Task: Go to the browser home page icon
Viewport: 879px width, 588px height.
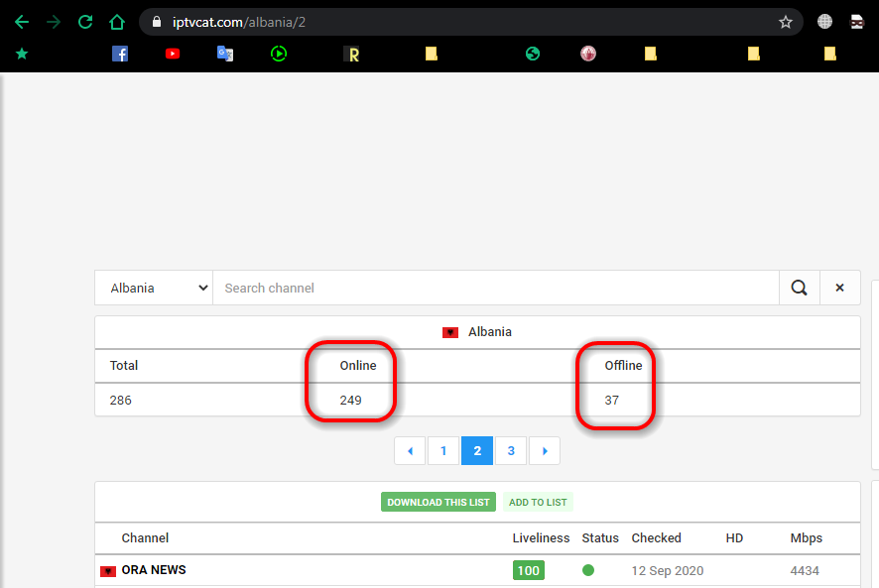Action: (117, 22)
